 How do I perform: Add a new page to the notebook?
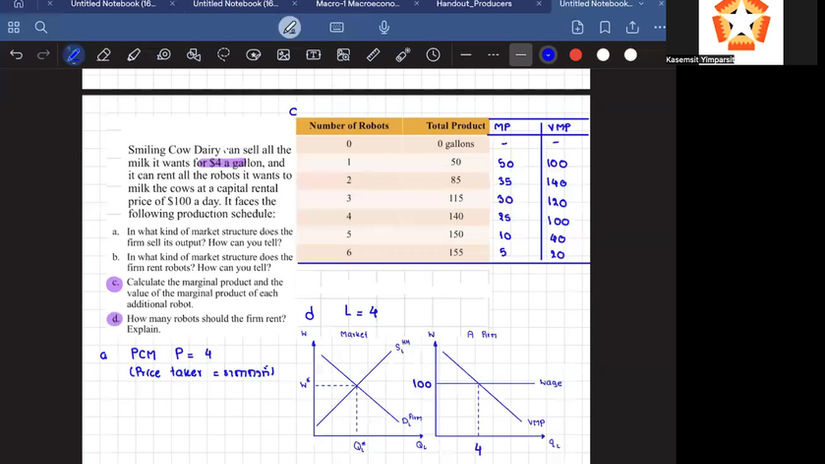pos(577,27)
